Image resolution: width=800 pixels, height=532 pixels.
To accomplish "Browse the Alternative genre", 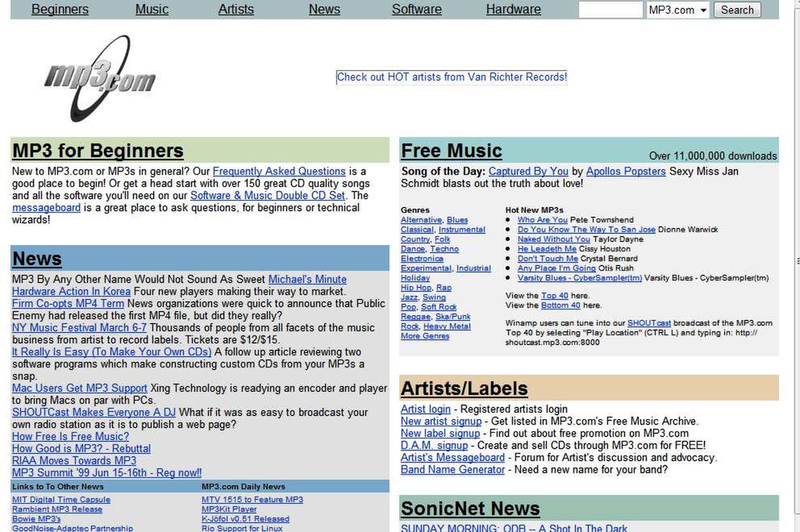I will tap(422, 220).
